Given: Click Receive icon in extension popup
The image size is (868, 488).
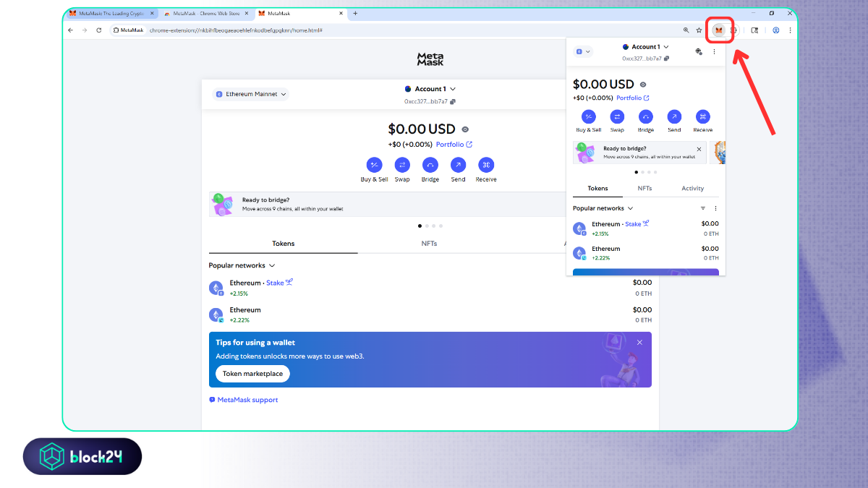Looking at the screenshot, I should click(x=703, y=116).
